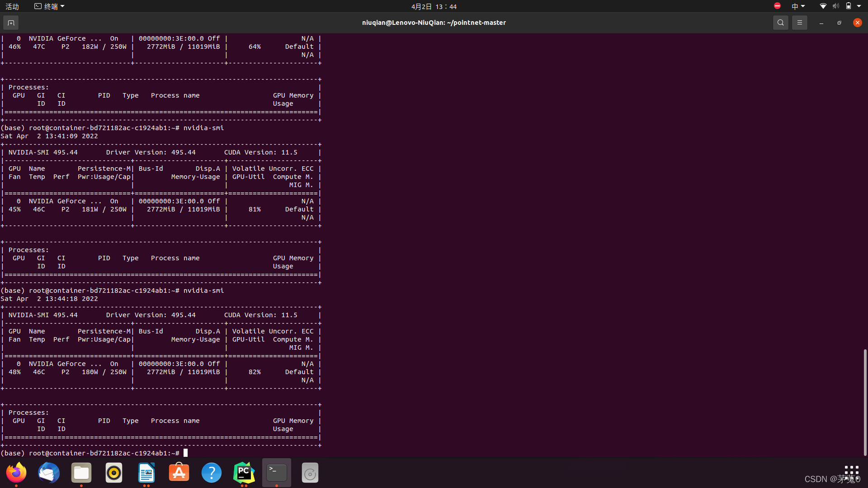Click the timestamp Sat Apr 2 13:41:09 2022
This screenshot has width=868, height=488.
[49, 136]
